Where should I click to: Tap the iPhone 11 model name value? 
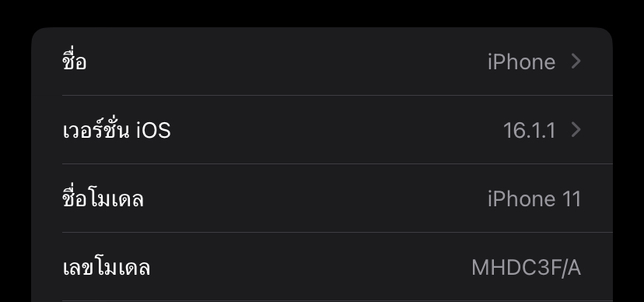[x=534, y=199]
